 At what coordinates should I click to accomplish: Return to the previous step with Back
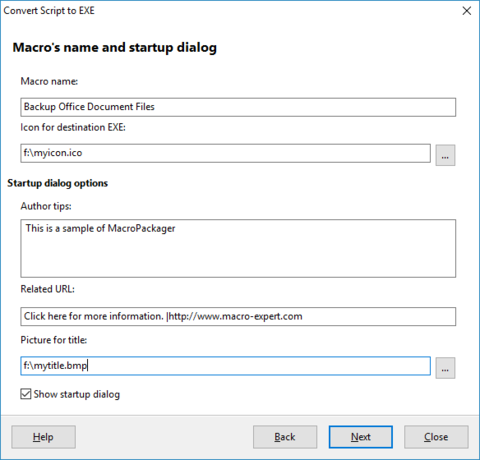[285, 437]
